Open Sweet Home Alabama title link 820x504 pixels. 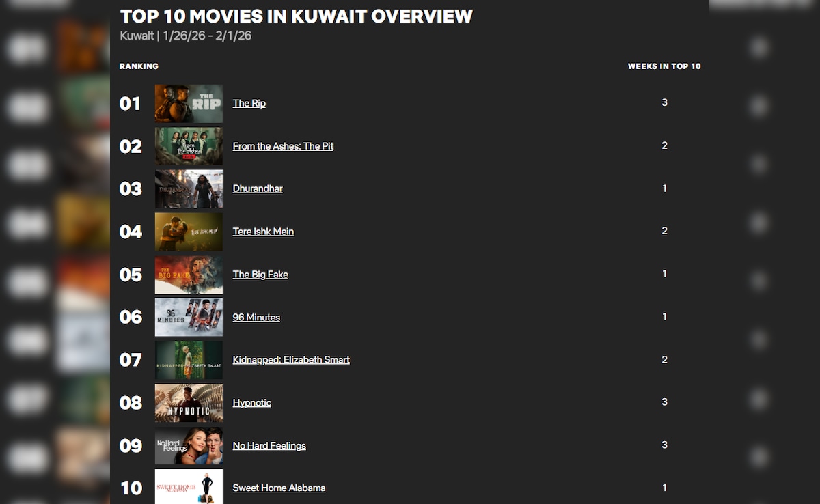tap(279, 488)
